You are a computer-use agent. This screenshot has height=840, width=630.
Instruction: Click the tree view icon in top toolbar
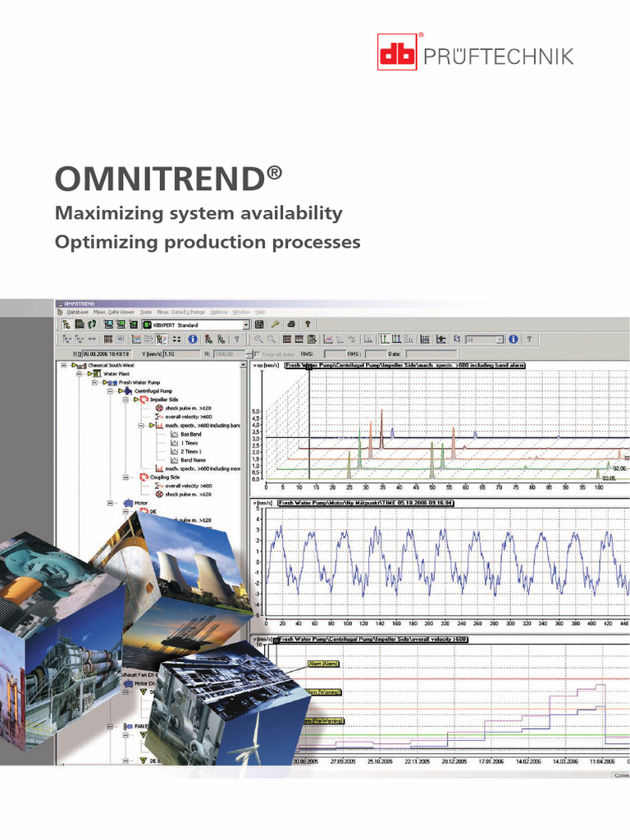(66, 324)
